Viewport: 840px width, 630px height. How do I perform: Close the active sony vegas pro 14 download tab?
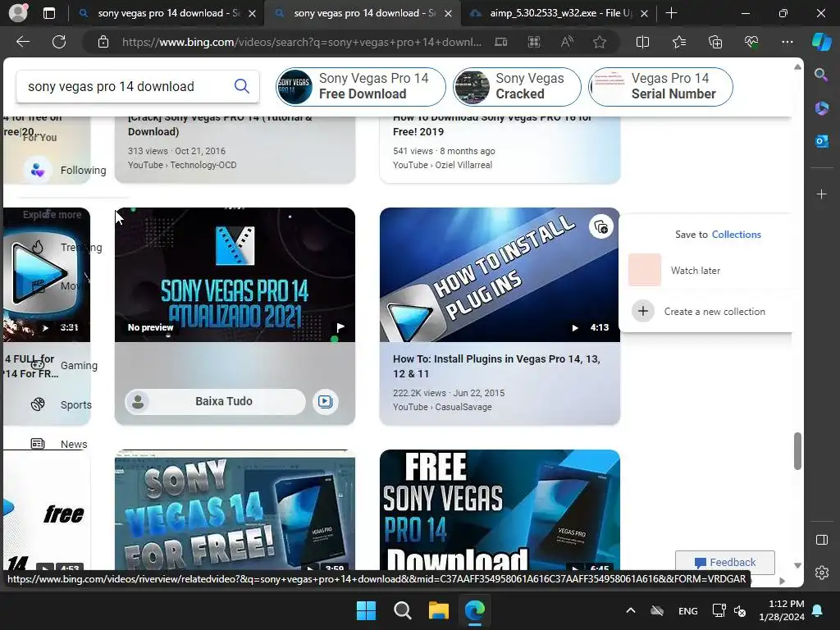click(x=449, y=13)
